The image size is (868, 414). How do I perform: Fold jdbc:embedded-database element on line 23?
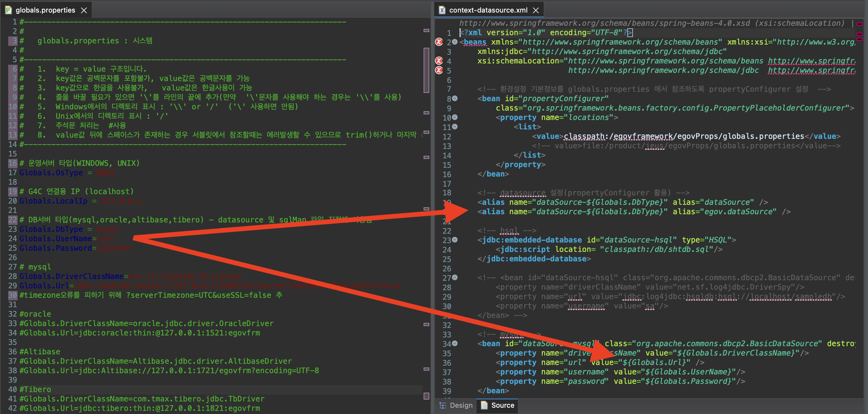tap(455, 240)
